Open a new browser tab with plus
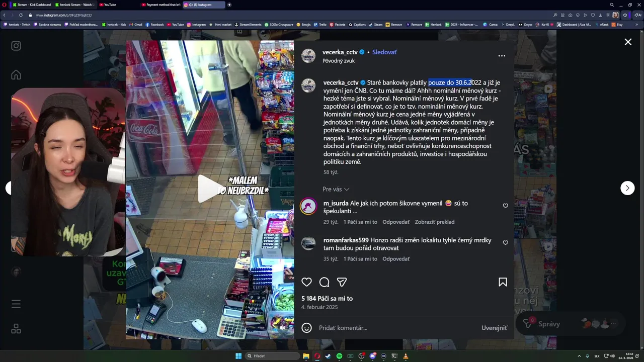The width and height of the screenshot is (644, 362). [229, 5]
